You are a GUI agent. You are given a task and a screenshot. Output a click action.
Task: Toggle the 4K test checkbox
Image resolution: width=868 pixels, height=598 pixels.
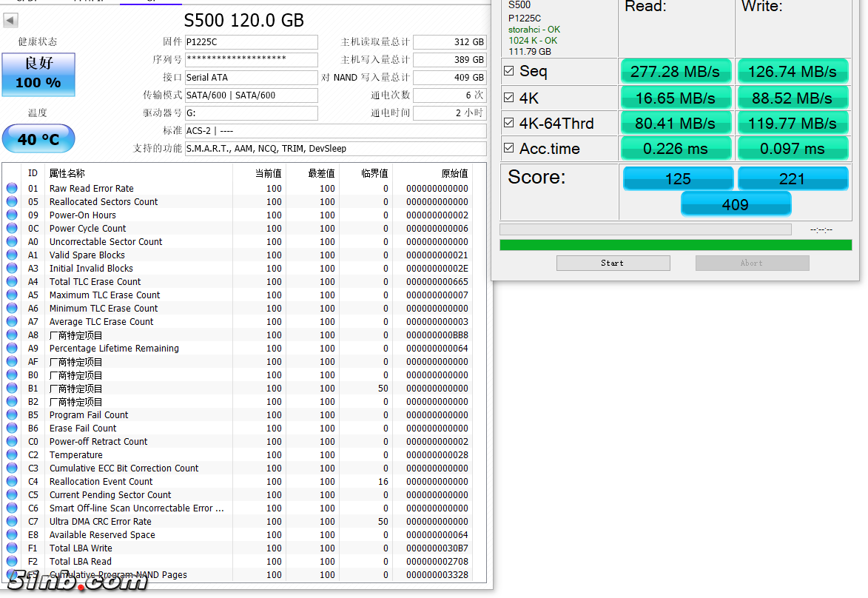[509, 98]
